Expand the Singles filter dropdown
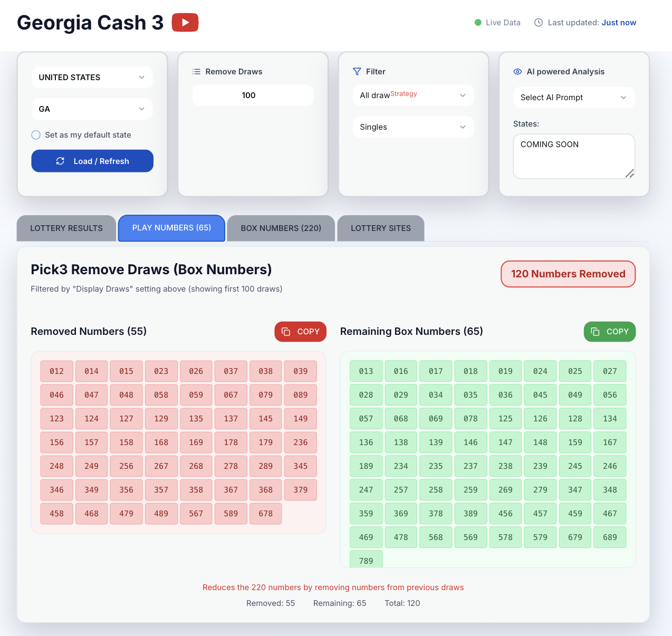This screenshot has width=672, height=636. [414, 127]
